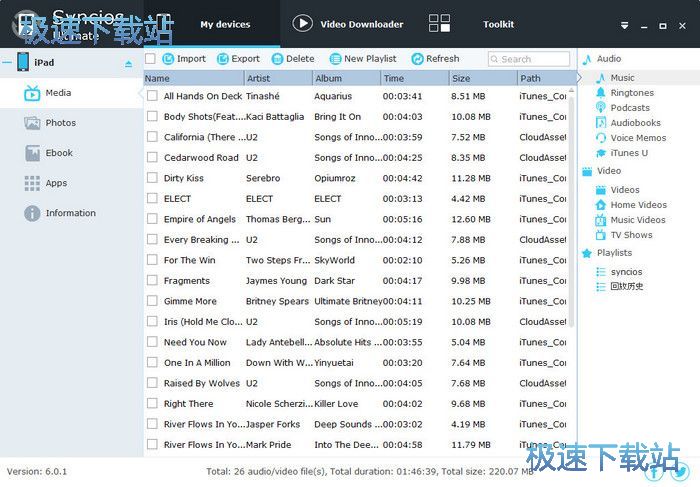Open the Apps section label
Screen dimensions: 700x487
point(56,183)
